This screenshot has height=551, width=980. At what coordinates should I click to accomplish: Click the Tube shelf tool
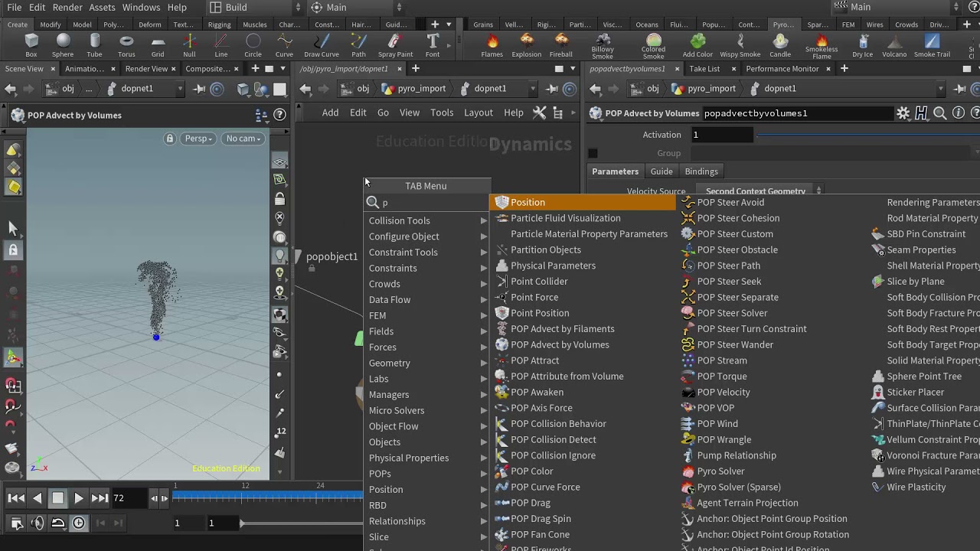pyautogui.click(x=94, y=45)
